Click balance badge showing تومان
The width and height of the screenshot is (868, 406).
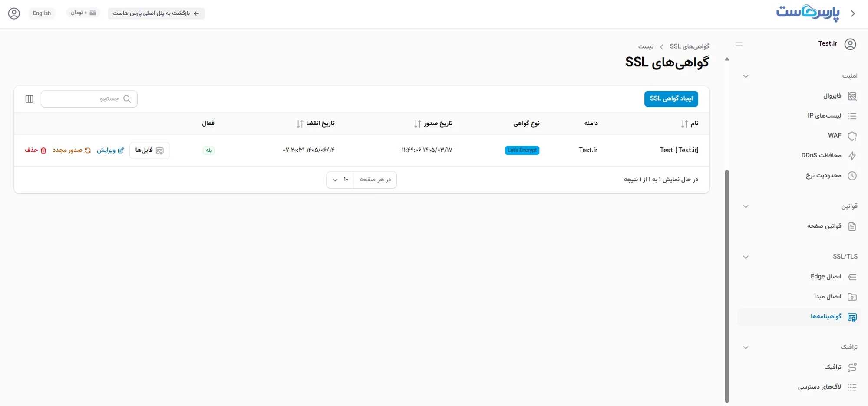click(83, 13)
